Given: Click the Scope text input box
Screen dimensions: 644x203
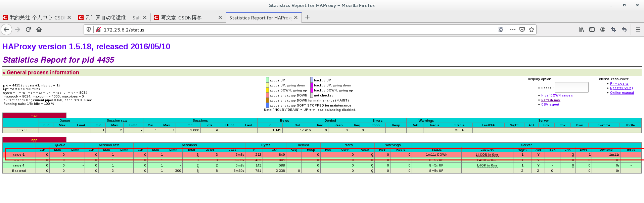Looking at the screenshot, I should pyautogui.click(x=571, y=87).
